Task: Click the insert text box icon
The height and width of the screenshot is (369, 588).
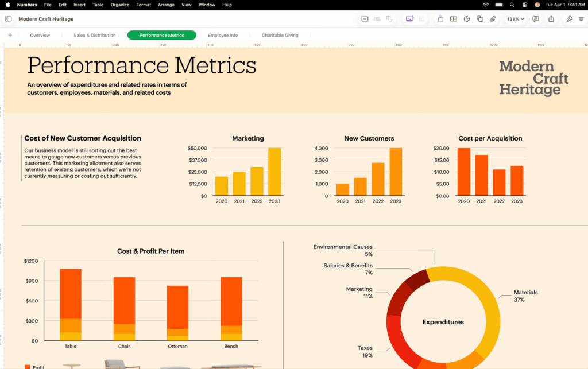Action: pos(440,19)
